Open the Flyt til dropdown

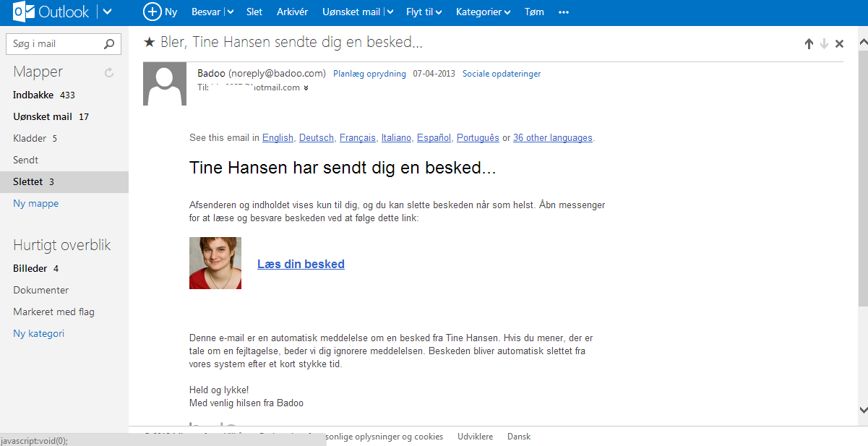coord(424,12)
